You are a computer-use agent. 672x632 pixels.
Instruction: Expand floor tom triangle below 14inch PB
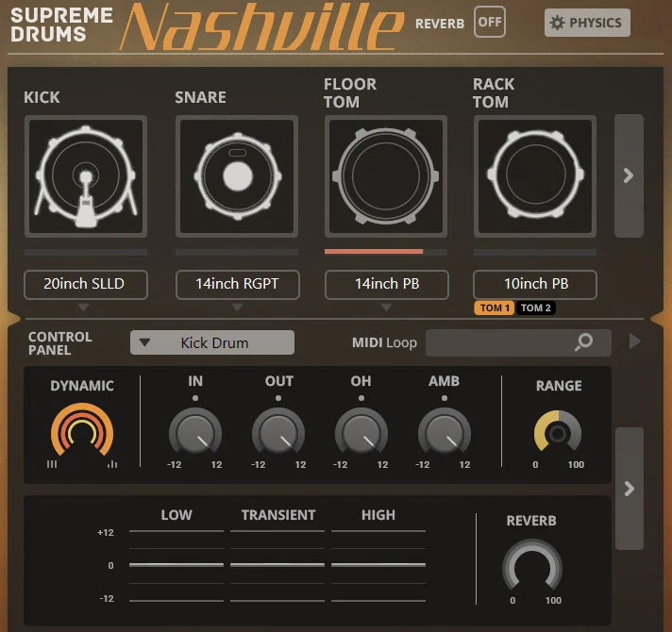click(x=386, y=307)
